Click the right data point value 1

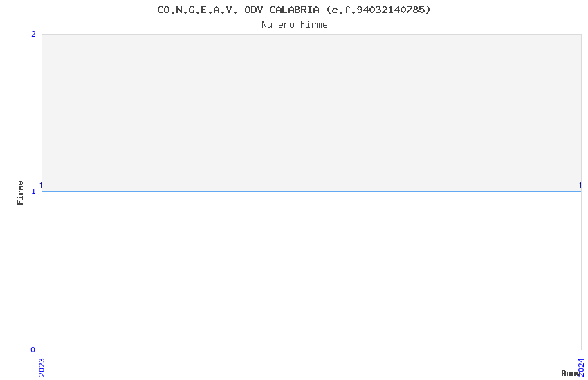[580, 185]
